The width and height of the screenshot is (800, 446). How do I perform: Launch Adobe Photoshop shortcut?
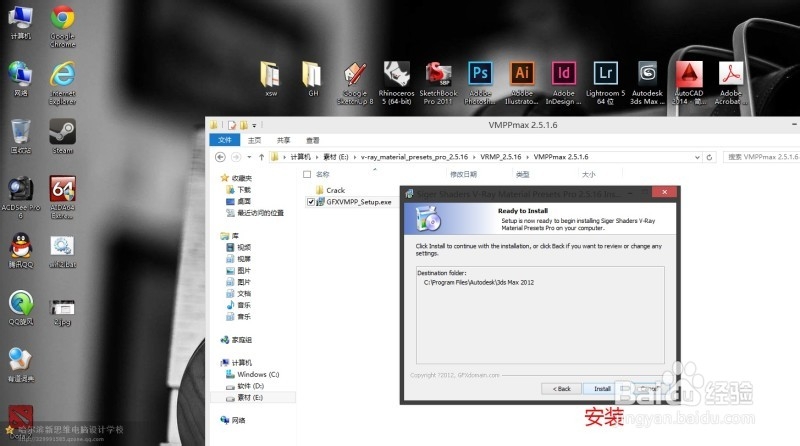coord(480,83)
